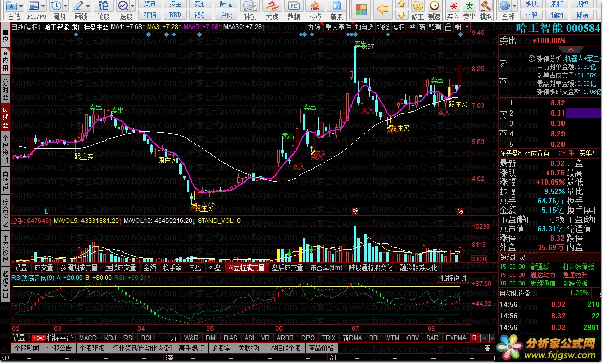
Task: Click the 指标说明 button
Action: [x=453, y=278]
